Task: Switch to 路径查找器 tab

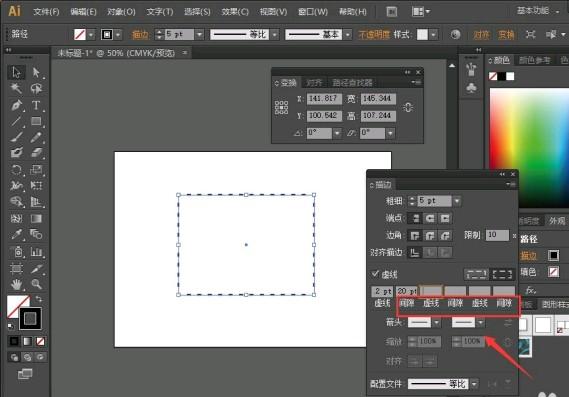Action: click(352, 83)
